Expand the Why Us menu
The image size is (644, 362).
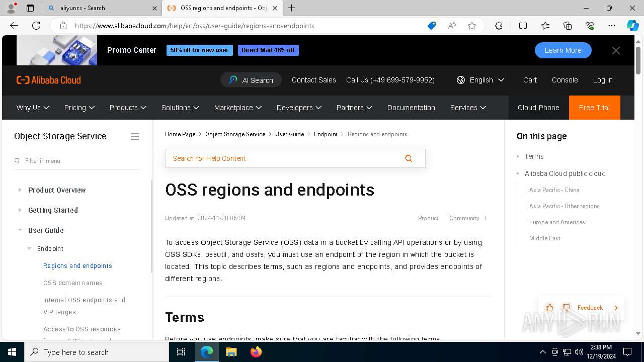tap(33, 108)
